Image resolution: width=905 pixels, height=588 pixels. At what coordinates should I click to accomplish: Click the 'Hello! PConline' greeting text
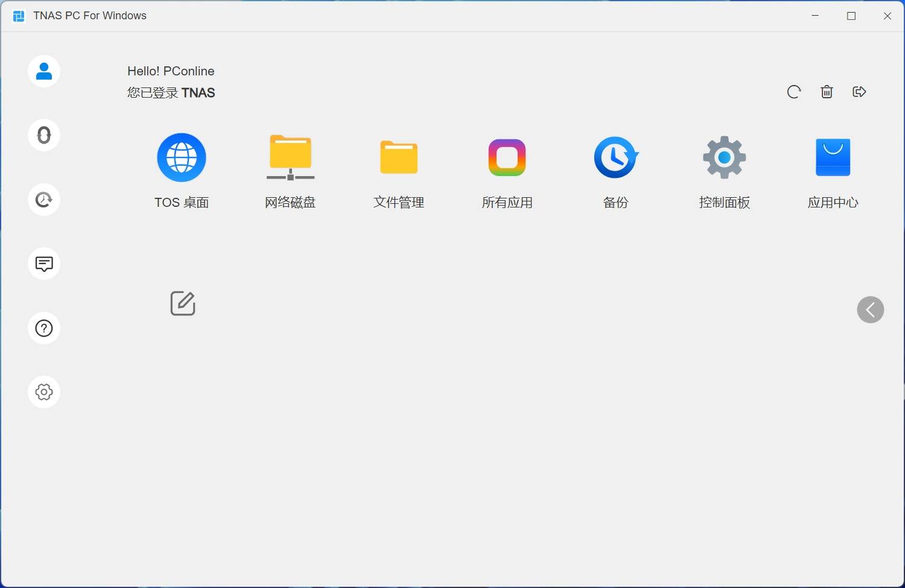[171, 71]
